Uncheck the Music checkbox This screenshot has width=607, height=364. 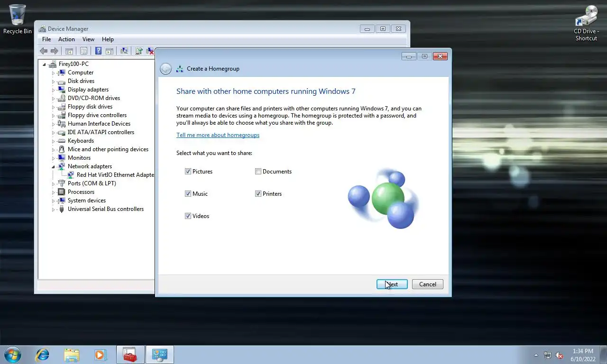(x=188, y=194)
